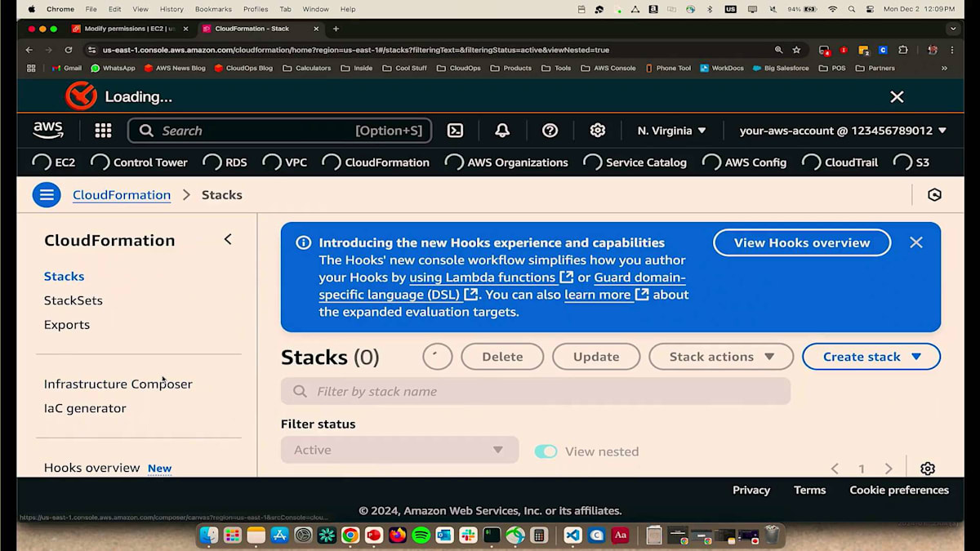Open the Bookmarks menu in menu bar
This screenshot has height=551, width=980.
pos(213,9)
